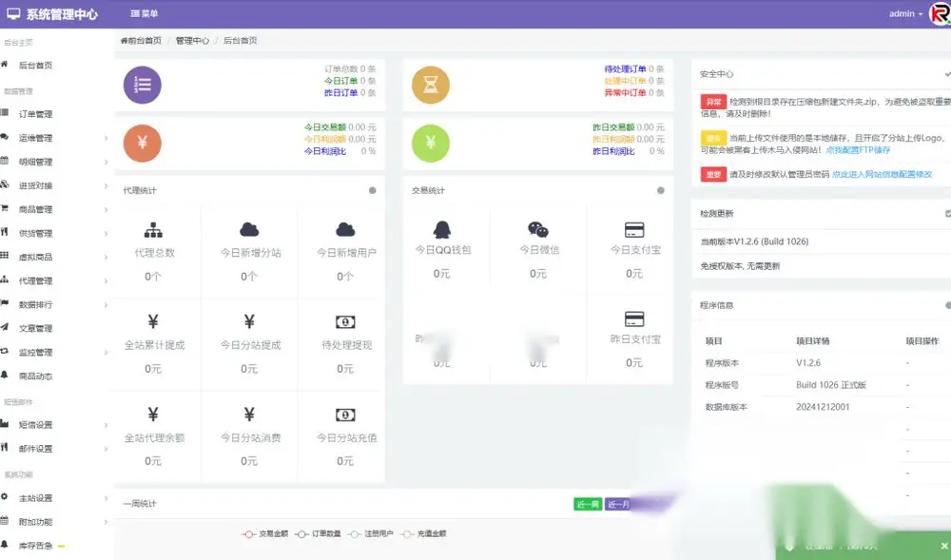
Task: Click the QQ penguin icon above 今日QQ钱包
Action: point(442,230)
